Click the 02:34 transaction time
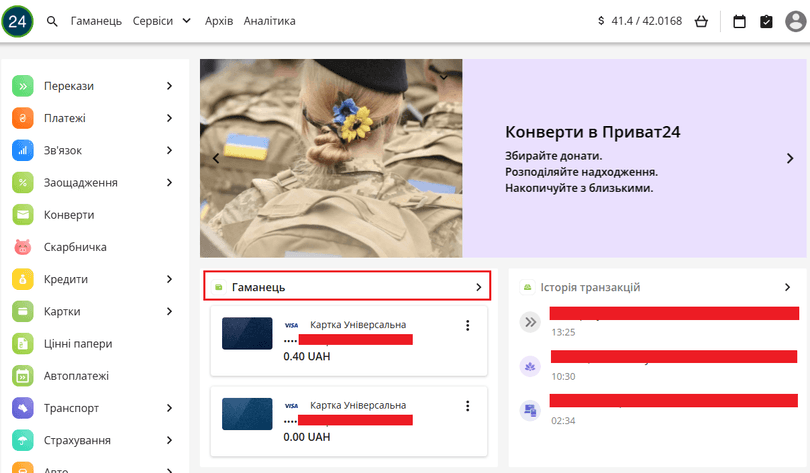This screenshot has width=810, height=473. [563, 421]
